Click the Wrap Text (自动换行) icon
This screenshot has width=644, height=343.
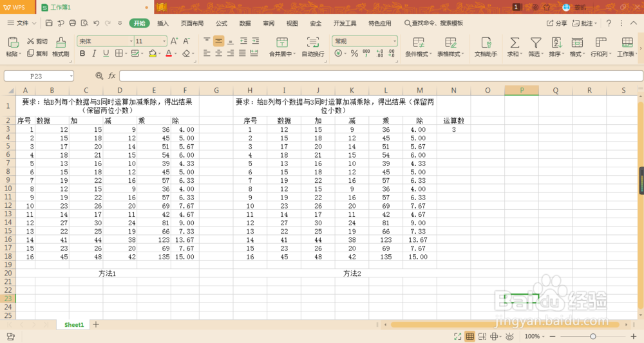point(313,42)
